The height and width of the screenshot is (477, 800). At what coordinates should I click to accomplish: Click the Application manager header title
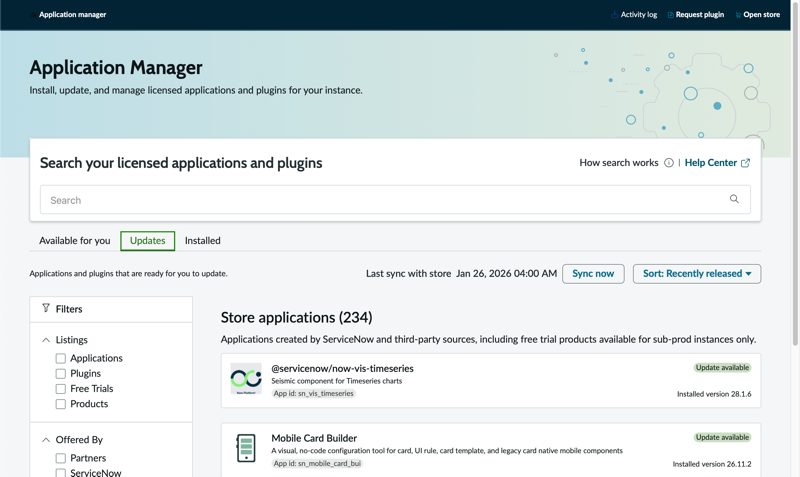tap(72, 15)
